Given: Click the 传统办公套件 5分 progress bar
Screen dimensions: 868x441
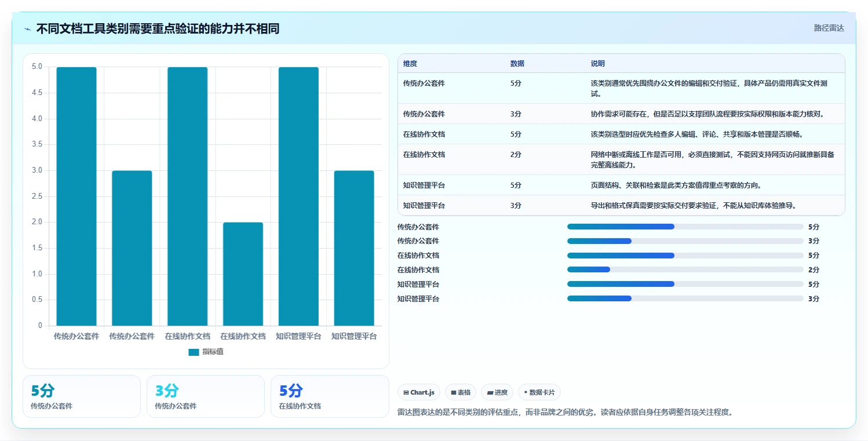Looking at the screenshot, I should [685, 227].
